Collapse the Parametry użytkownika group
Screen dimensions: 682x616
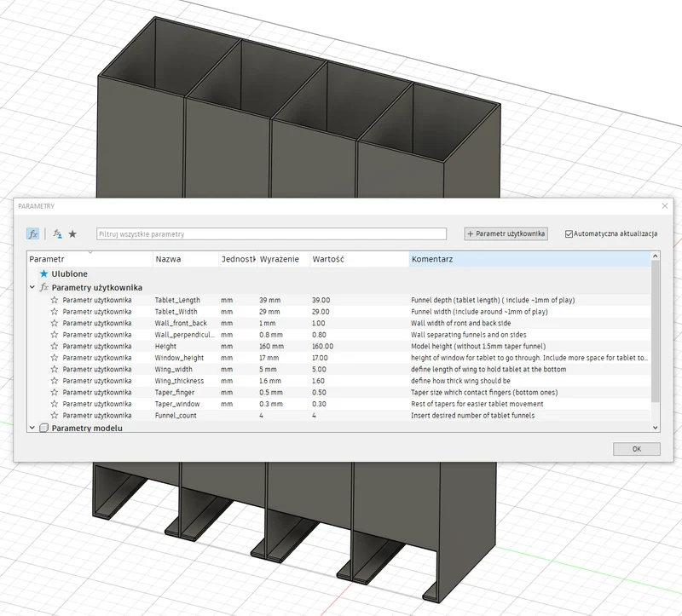(x=32, y=287)
